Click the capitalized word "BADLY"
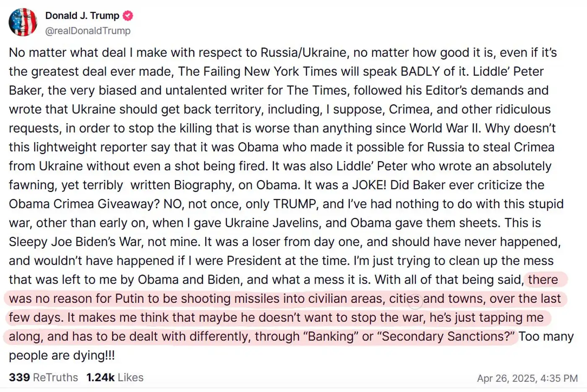587x392 pixels. click(420, 71)
